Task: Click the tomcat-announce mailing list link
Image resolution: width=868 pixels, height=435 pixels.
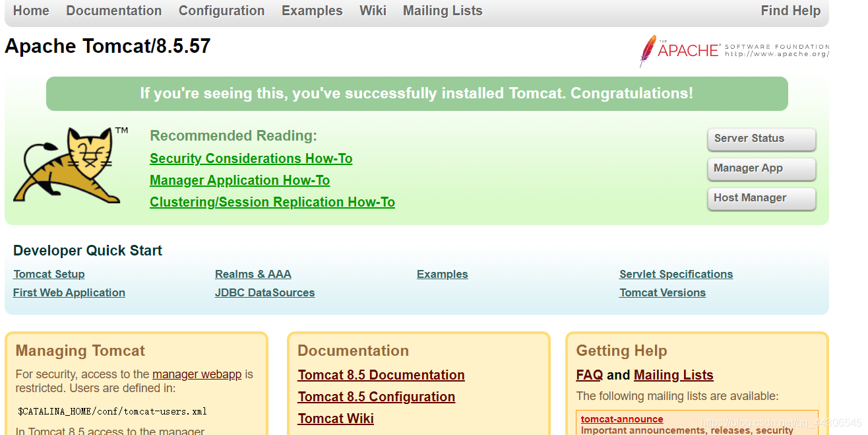Action: coord(622,419)
